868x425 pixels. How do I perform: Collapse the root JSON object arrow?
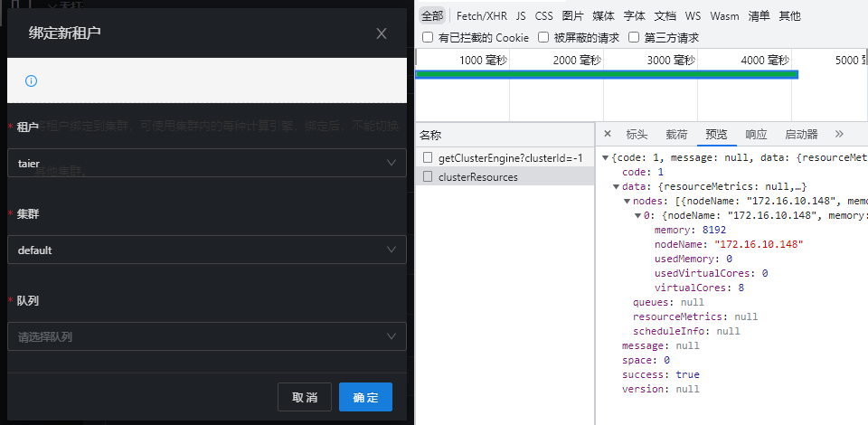[605, 158]
